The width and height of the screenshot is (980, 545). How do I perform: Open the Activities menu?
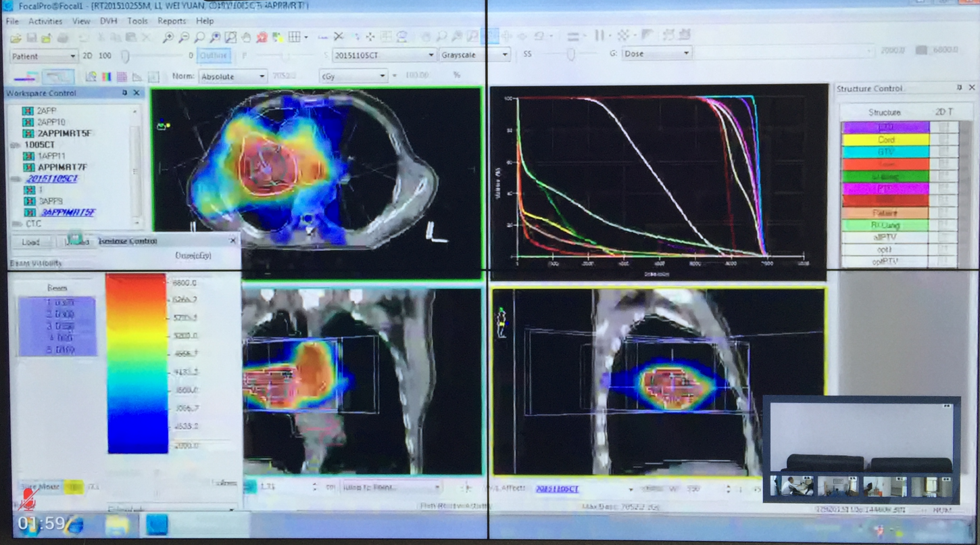(45, 21)
